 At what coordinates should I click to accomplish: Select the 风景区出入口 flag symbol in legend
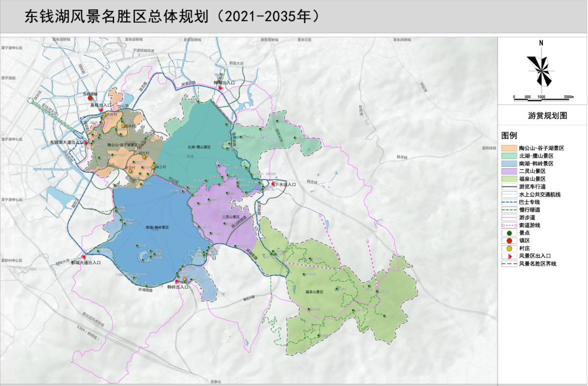509,256
